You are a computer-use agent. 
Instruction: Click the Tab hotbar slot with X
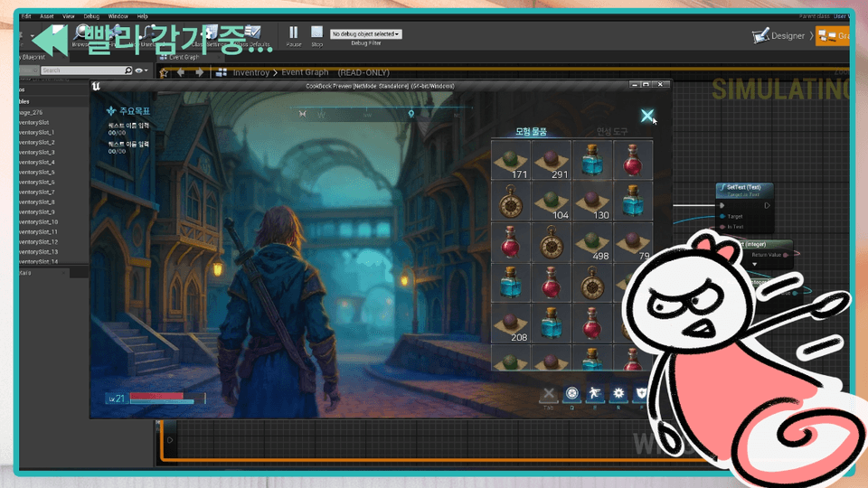pyautogui.click(x=548, y=394)
